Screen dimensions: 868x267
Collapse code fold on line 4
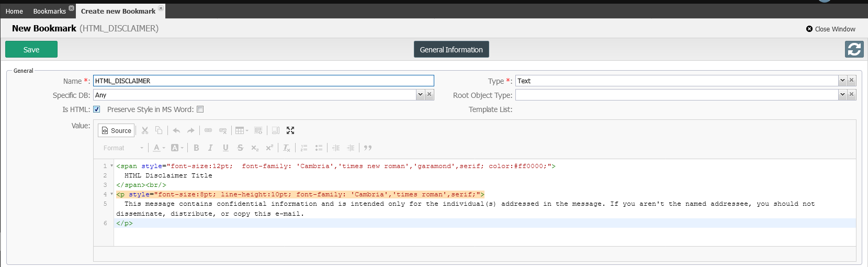[x=111, y=194]
